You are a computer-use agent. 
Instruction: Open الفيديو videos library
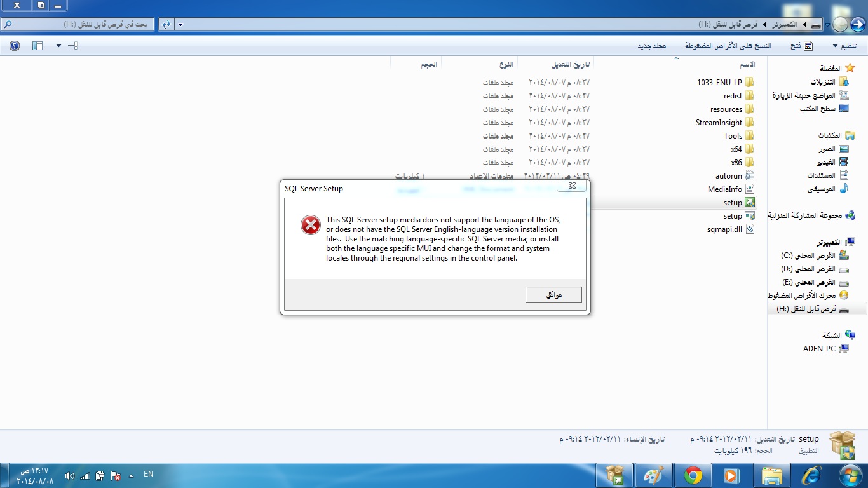[x=833, y=162]
